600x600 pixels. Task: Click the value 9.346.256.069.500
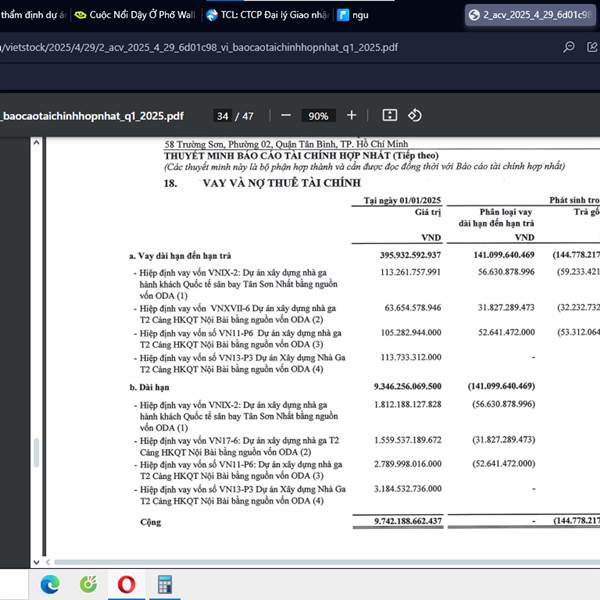(x=408, y=386)
